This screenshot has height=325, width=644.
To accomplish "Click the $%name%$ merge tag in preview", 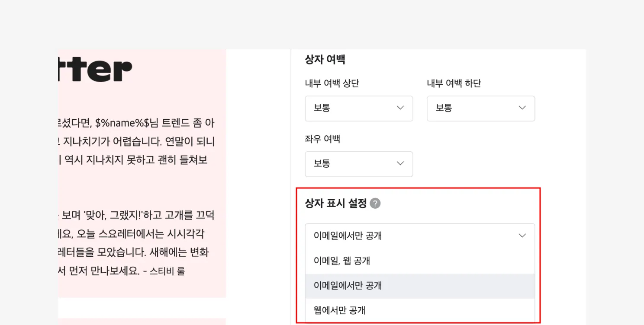I will (x=122, y=123).
